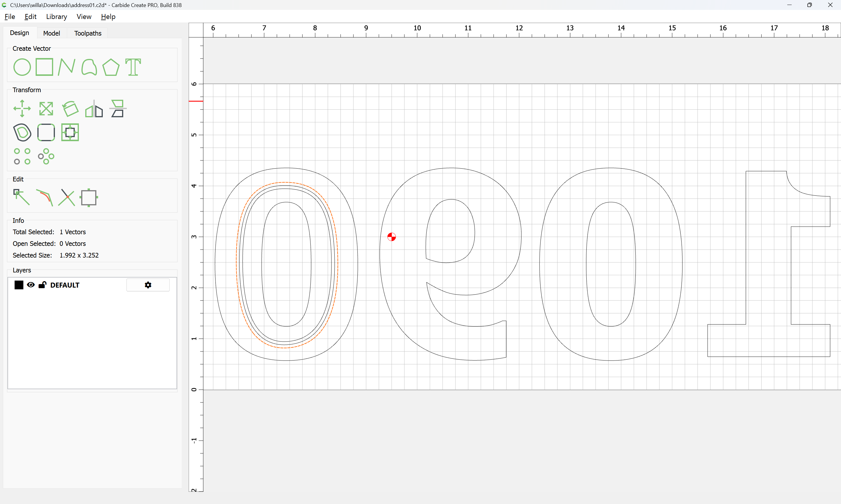
Task: Click the Scale/Resize transform icon
Action: [x=46, y=109]
